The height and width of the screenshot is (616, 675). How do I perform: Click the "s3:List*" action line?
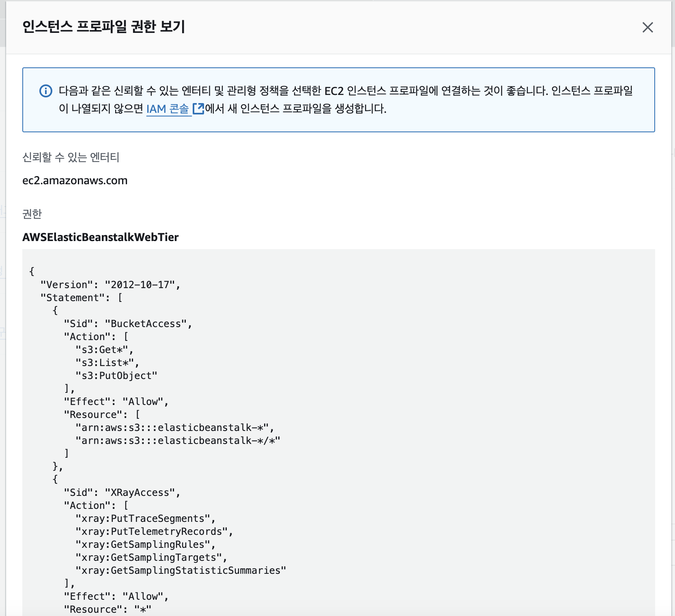coord(107,362)
